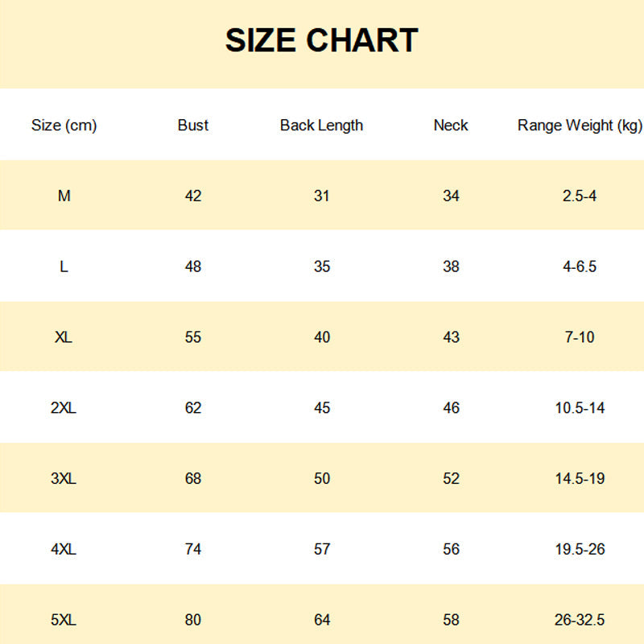The image size is (644, 644).
Task: Select the XL size row label
Action: click(x=64, y=337)
